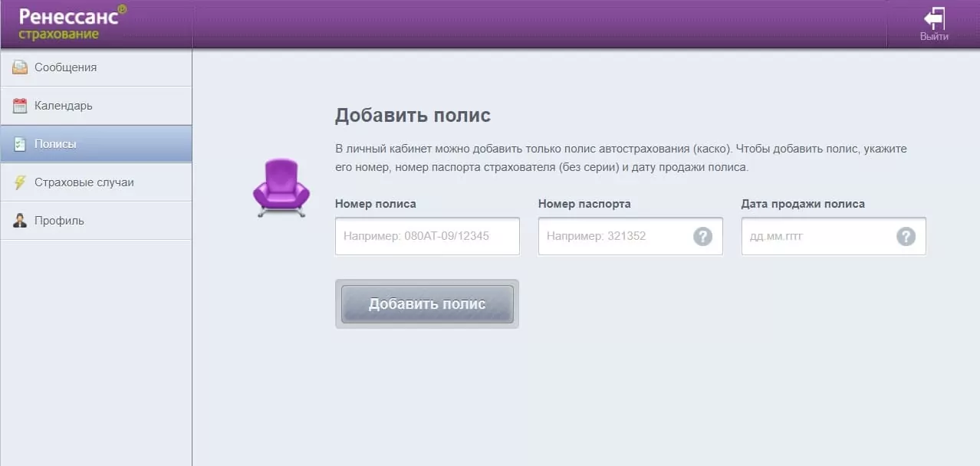The image size is (980, 466).
Task: Click the exit door icon
Action: pos(934,18)
